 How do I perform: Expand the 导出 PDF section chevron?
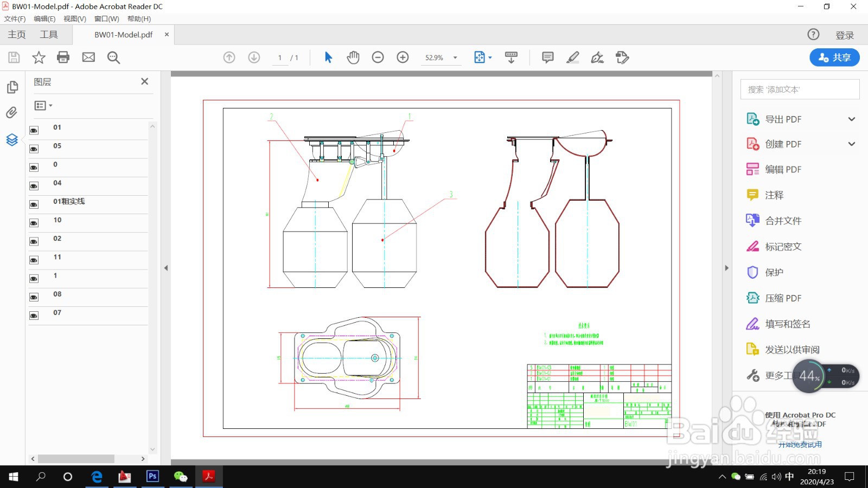pos(851,119)
